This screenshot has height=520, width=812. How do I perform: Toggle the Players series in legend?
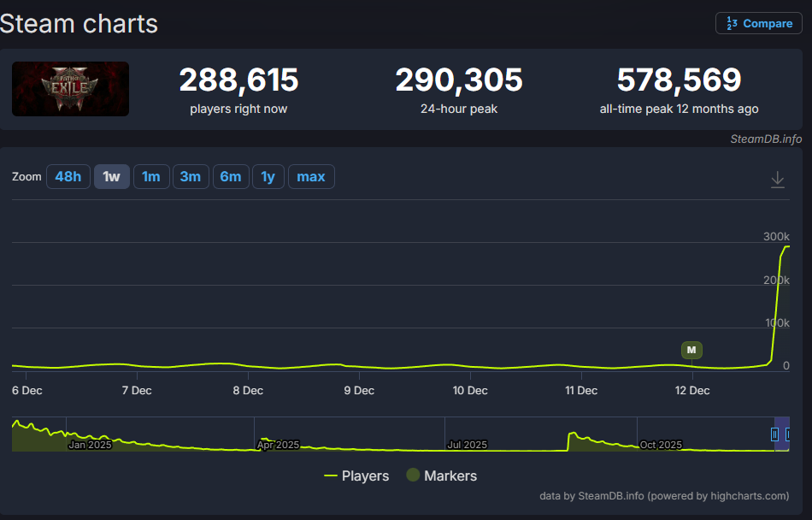pyautogui.click(x=356, y=476)
